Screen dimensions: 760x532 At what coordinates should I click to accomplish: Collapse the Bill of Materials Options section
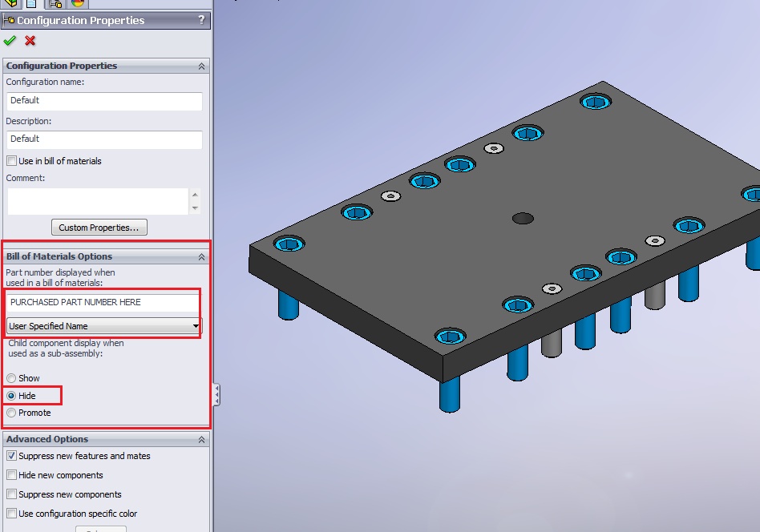tap(202, 257)
